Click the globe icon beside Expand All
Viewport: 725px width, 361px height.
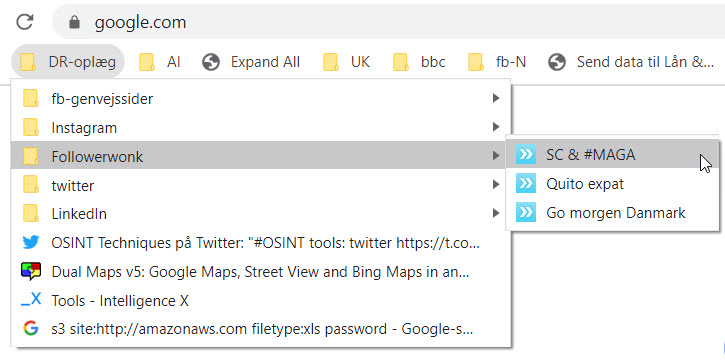211,62
